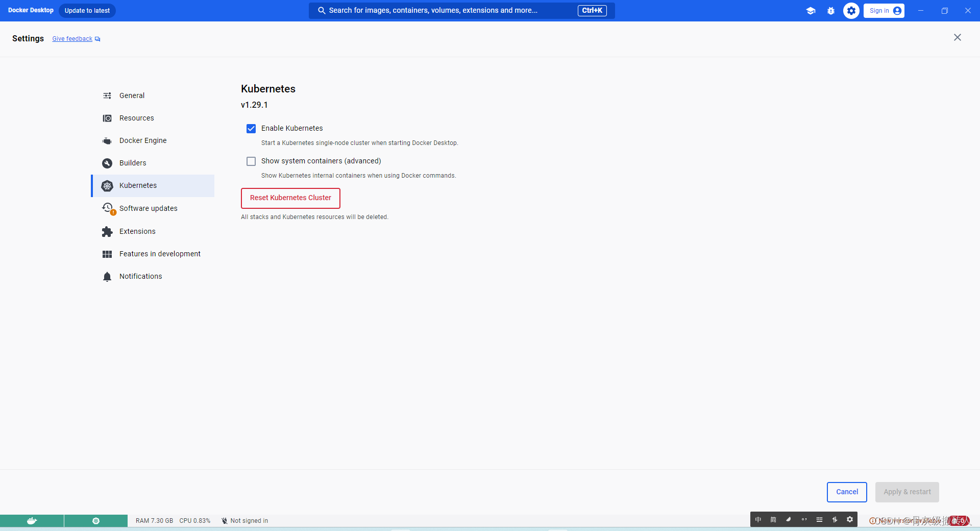Viewport: 980px width, 531px height.
Task: Click the Extensions puzzle piece icon
Action: point(107,231)
